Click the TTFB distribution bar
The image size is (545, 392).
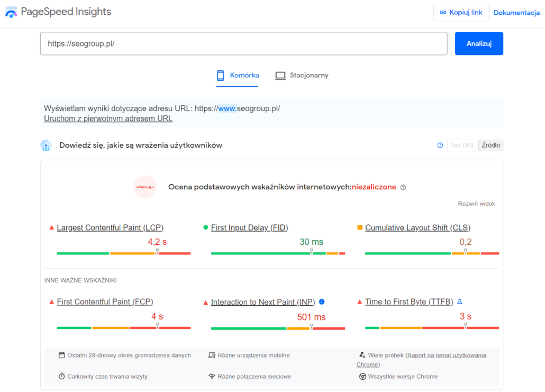click(x=432, y=327)
